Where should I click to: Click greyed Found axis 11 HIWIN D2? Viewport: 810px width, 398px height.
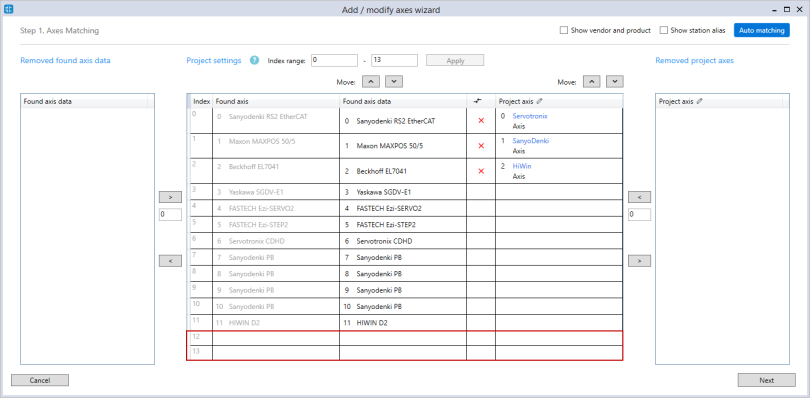pyautogui.click(x=276, y=323)
